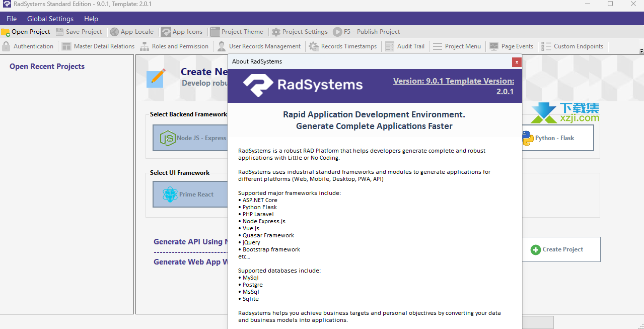Click the Rapid Application Development Environment heading
The height and width of the screenshot is (329, 644).
374,114
